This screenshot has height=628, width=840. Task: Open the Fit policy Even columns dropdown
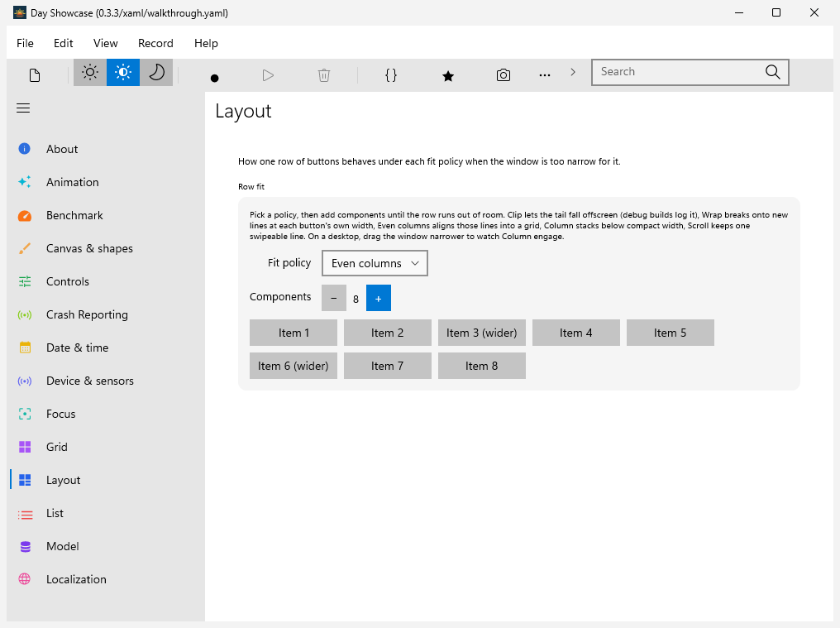click(375, 263)
